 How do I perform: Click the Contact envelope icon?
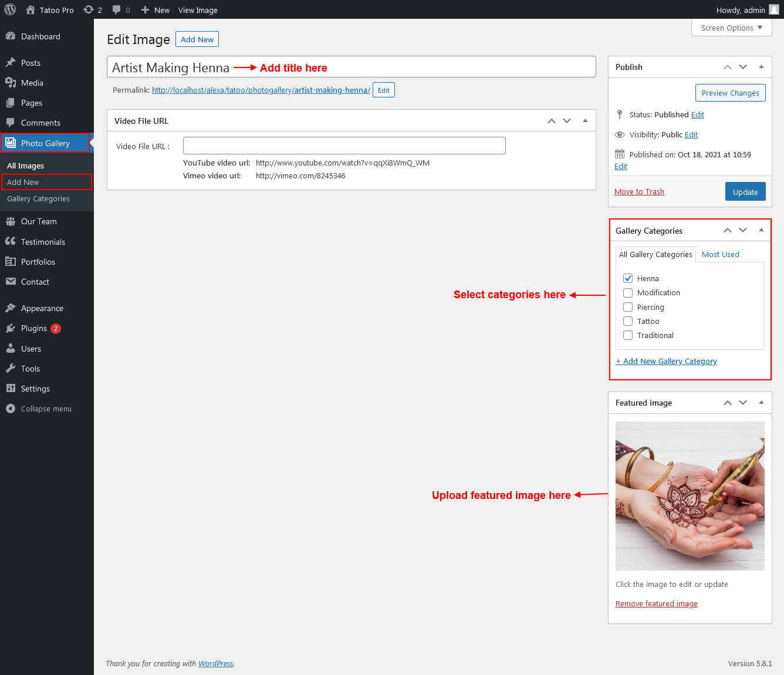pyautogui.click(x=11, y=282)
